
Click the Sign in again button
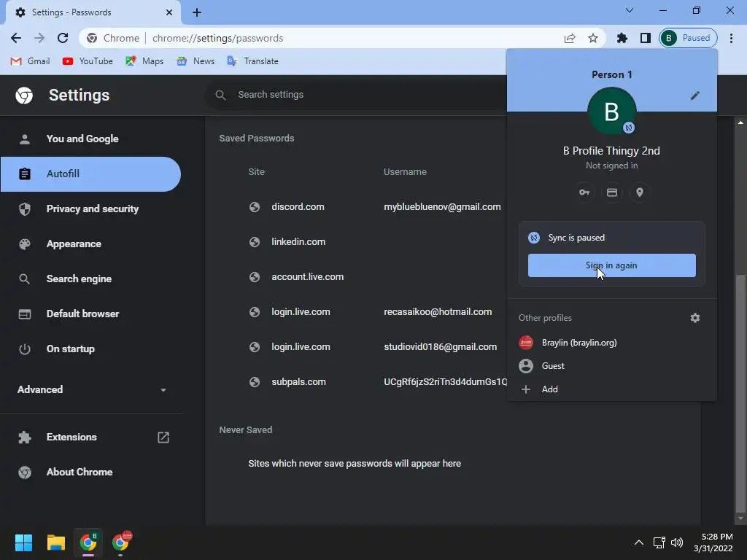point(612,265)
